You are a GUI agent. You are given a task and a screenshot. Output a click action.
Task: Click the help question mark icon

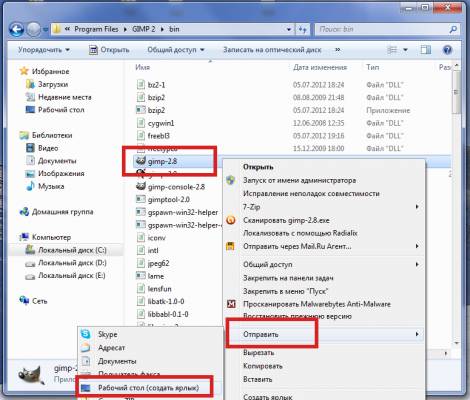tap(447, 50)
